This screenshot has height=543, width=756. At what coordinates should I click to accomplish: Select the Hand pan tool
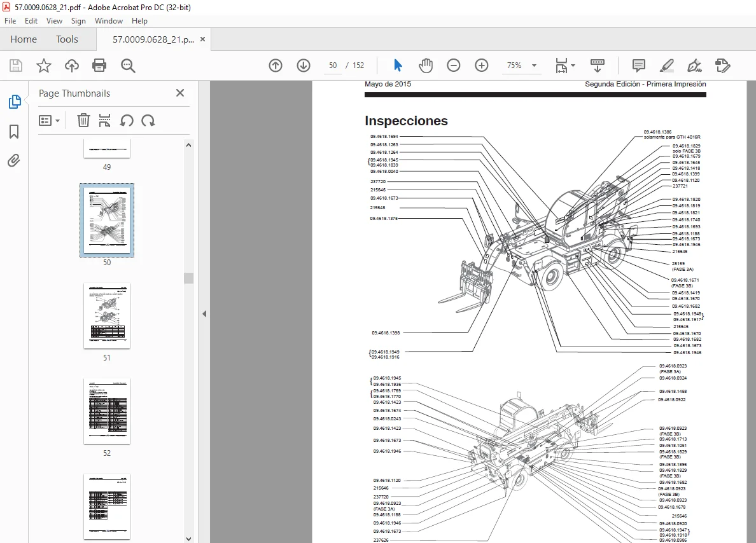pos(426,65)
